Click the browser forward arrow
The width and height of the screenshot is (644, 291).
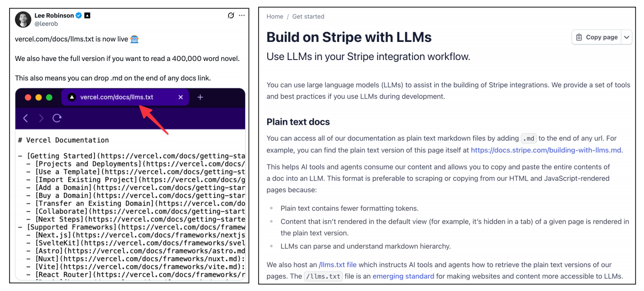[x=41, y=118]
